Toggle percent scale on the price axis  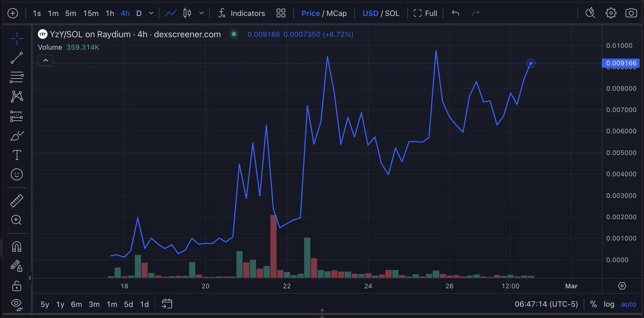[593, 304]
